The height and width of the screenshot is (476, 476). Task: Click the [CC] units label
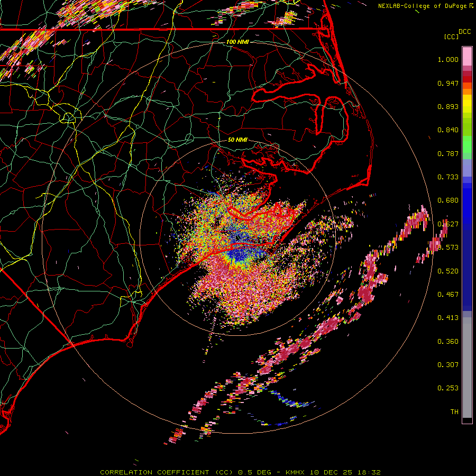451,36
